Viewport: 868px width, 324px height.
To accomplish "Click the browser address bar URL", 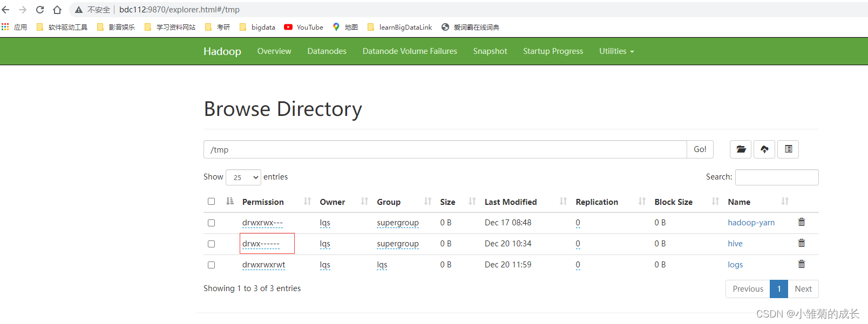I will point(179,10).
